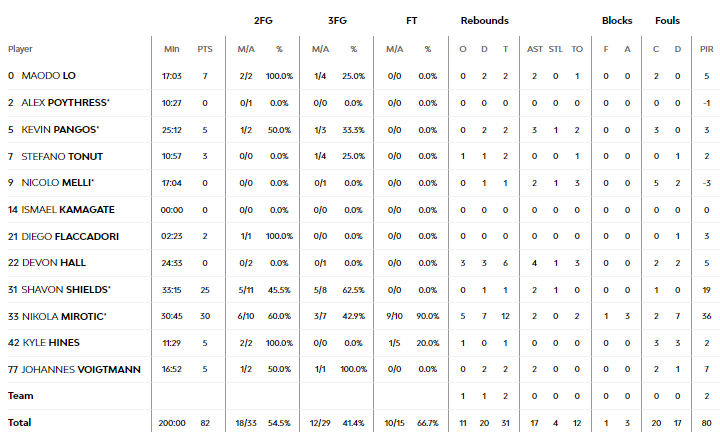Select Nikola Mirotic name

(x=64, y=317)
